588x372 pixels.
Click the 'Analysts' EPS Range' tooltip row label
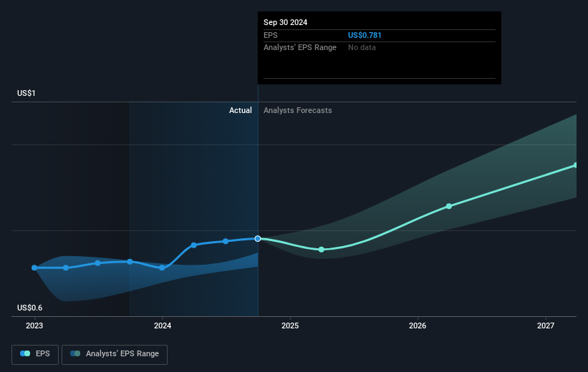point(300,48)
